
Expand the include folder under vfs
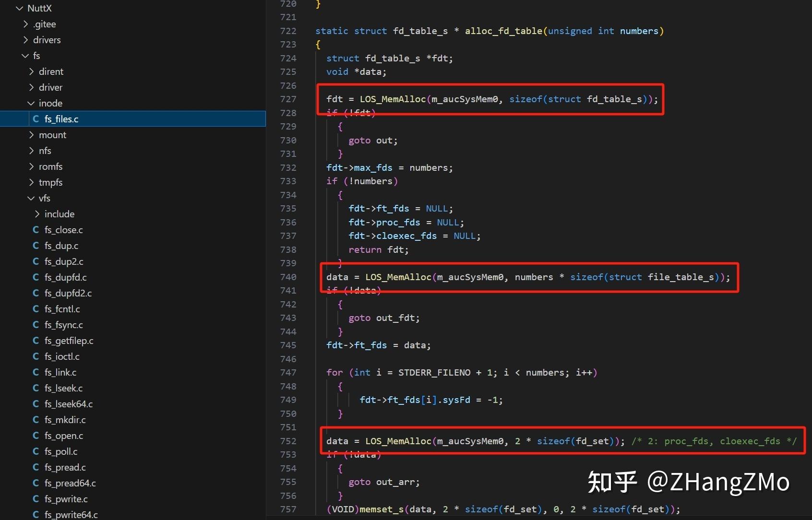37,214
